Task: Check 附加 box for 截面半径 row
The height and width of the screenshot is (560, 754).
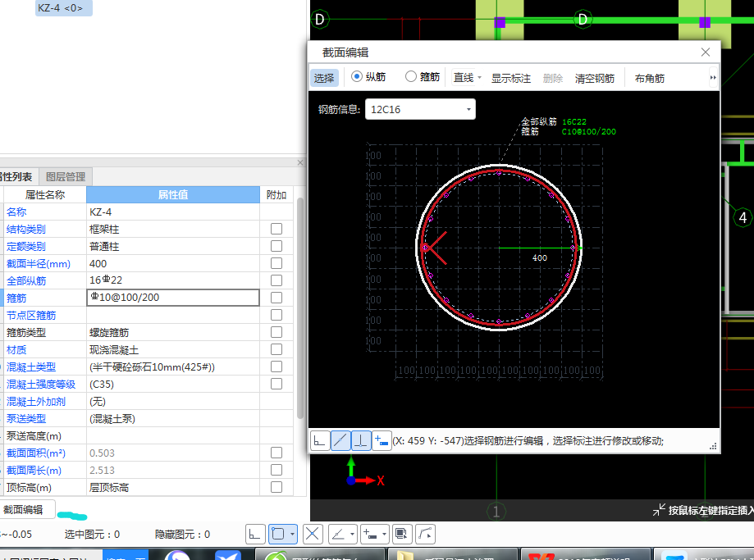Action: pyautogui.click(x=276, y=263)
